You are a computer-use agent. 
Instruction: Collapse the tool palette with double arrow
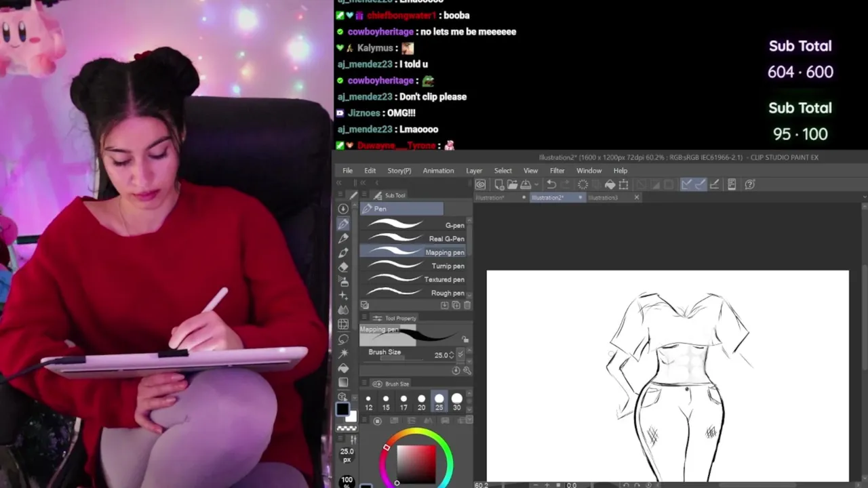[339, 183]
